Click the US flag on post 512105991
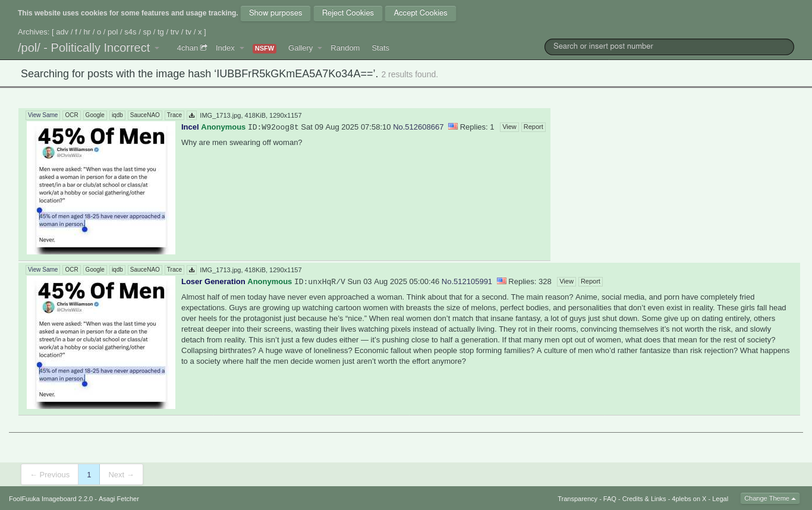 point(502,281)
